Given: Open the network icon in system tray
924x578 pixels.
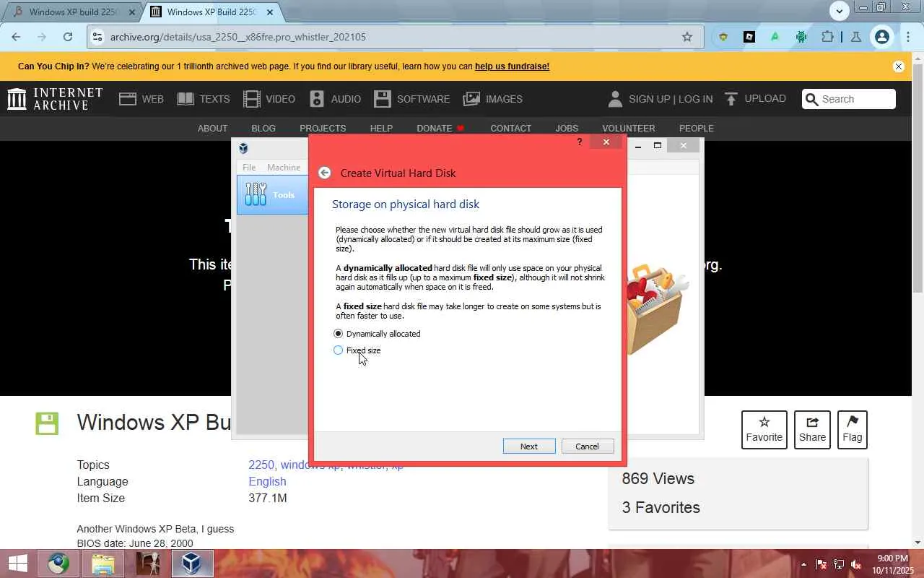Looking at the screenshot, I should [838, 564].
